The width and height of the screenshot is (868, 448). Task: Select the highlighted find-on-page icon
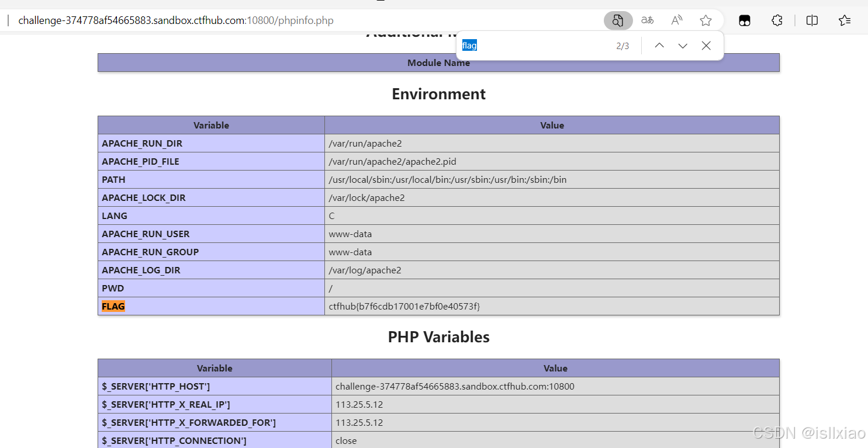(618, 20)
